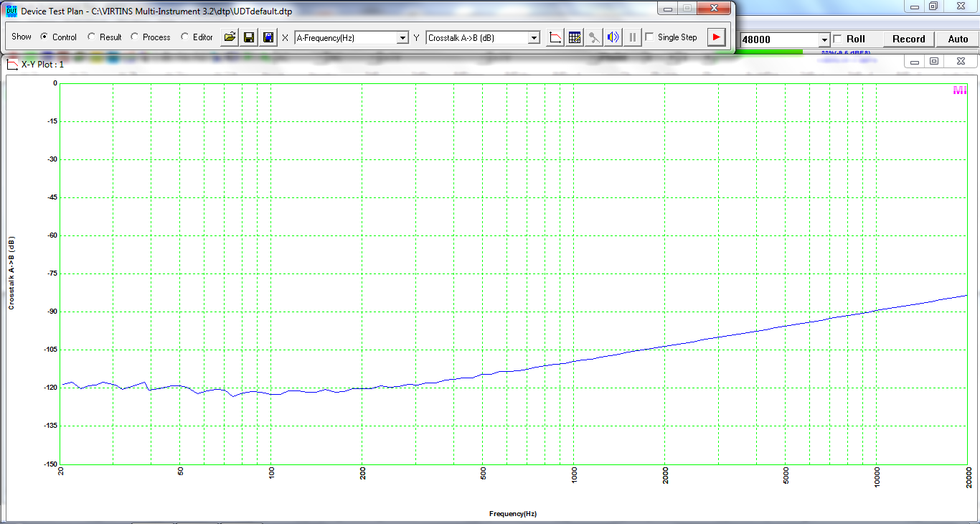Show the data table grid icon

coord(575,37)
